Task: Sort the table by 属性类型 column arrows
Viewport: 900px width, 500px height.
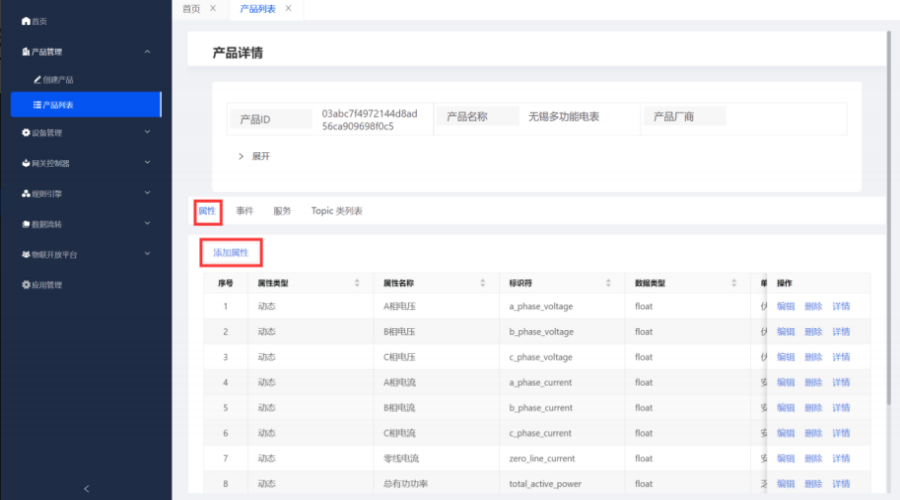Action: coord(357,283)
